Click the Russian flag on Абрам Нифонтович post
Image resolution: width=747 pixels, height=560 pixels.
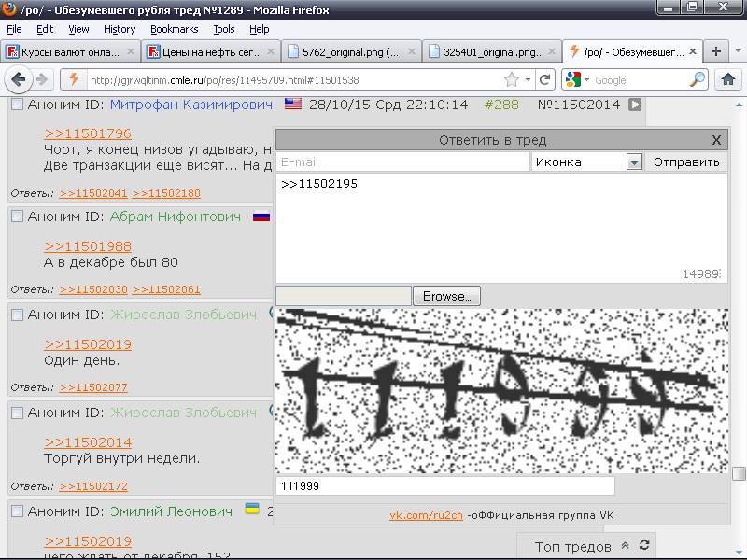[x=261, y=217]
